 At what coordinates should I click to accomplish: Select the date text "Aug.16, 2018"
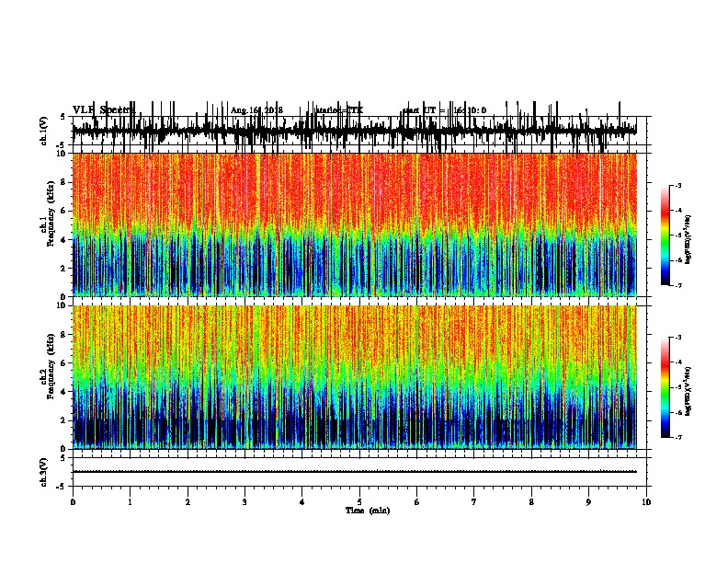(x=256, y=110)
